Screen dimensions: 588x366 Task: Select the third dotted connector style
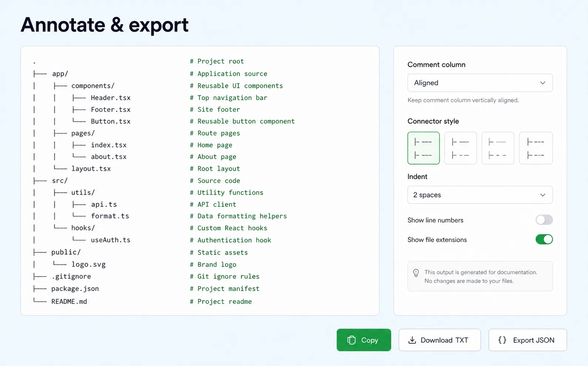coord(498,148)
